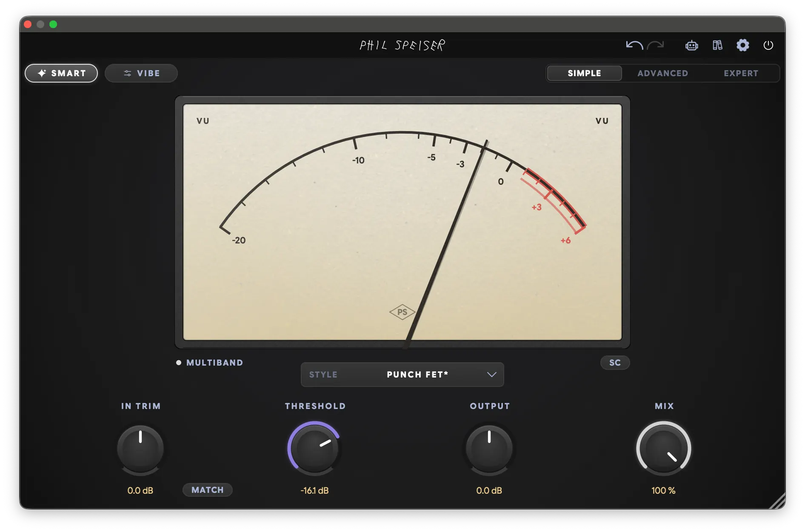The image size is (805, 532).
Task: Close the window with red button
Action: 28,24
